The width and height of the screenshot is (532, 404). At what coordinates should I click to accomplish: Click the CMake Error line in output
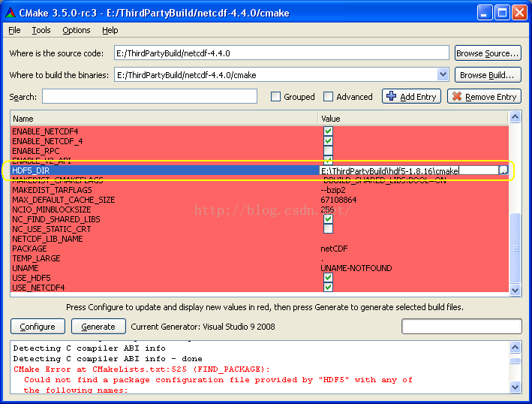pyautogui.click(x=142, y=369)
